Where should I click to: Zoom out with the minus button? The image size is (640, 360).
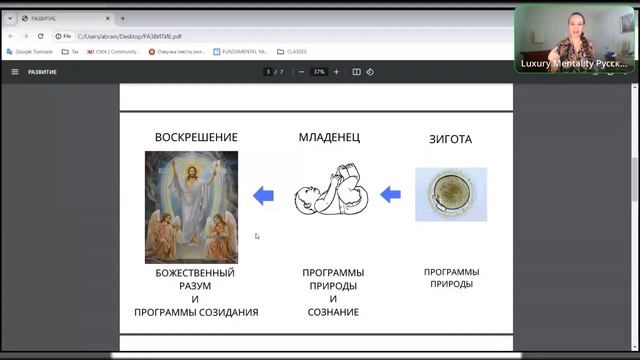click(301, 72)
